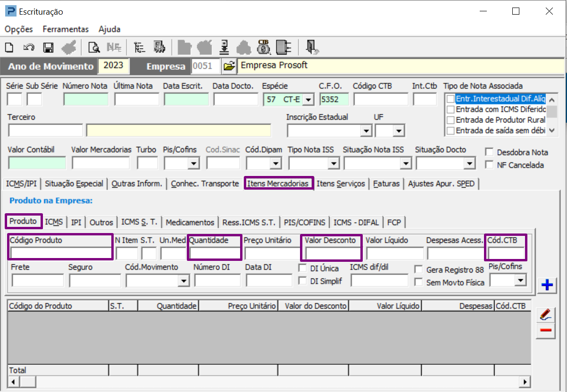Screen dimensions: 567x392
Task: Toggle the Gera Registro 88 checkbox
Action: pyautogui.click(x=418, y=269)
